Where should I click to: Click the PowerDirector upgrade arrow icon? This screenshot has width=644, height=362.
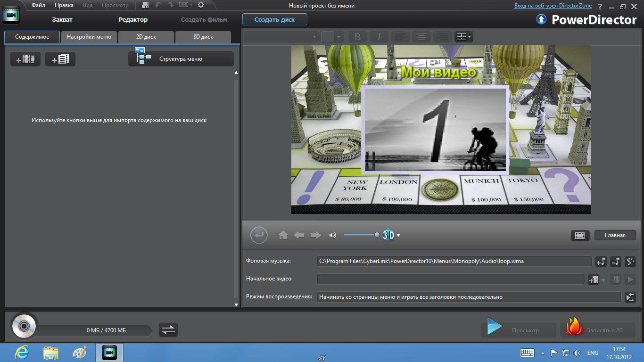[541, 19]
